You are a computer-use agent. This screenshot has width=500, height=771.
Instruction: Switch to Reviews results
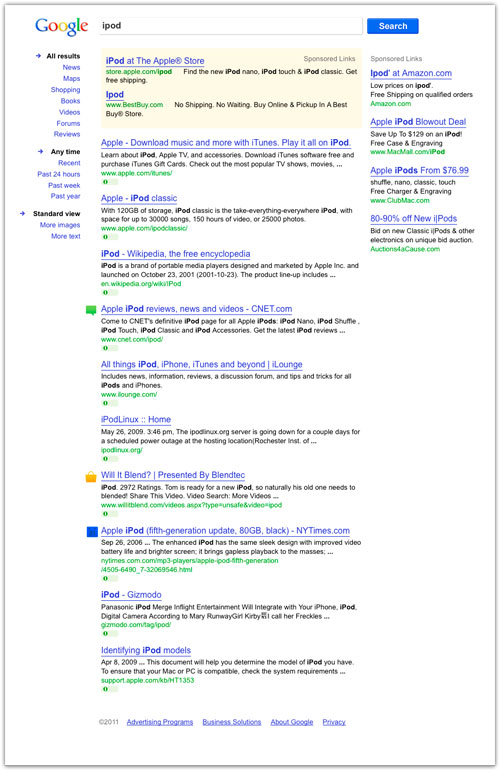click(x=67, y=134)
